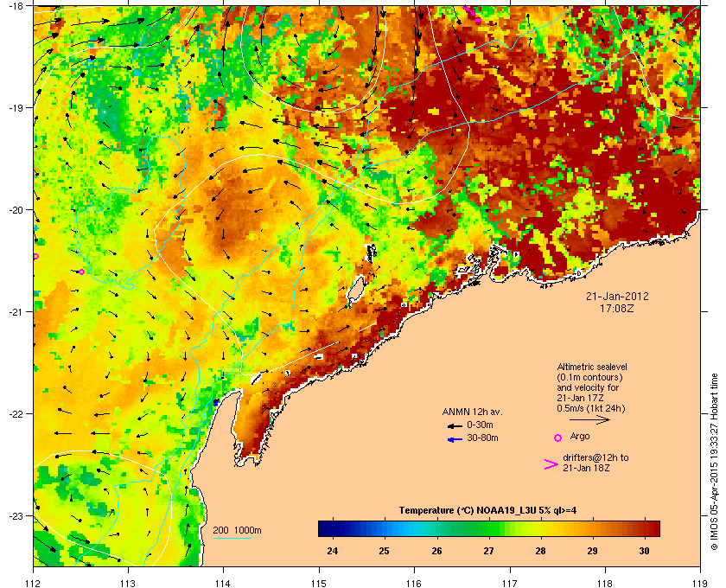The width and height of the screenshot is (726, 588).
Task: Click the cyan 200 1000m depth contour sample
Action: [232, 538]
